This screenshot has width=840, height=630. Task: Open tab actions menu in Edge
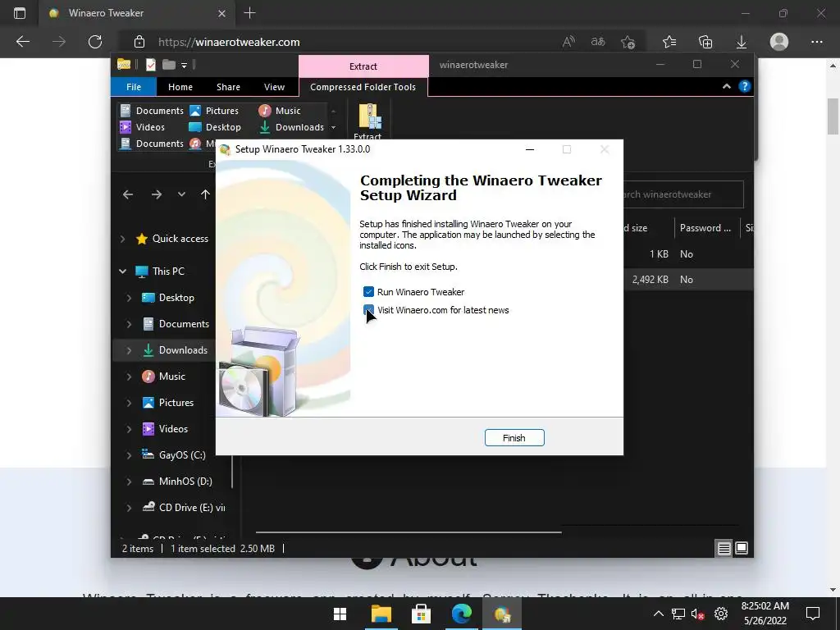click(20, 13)
